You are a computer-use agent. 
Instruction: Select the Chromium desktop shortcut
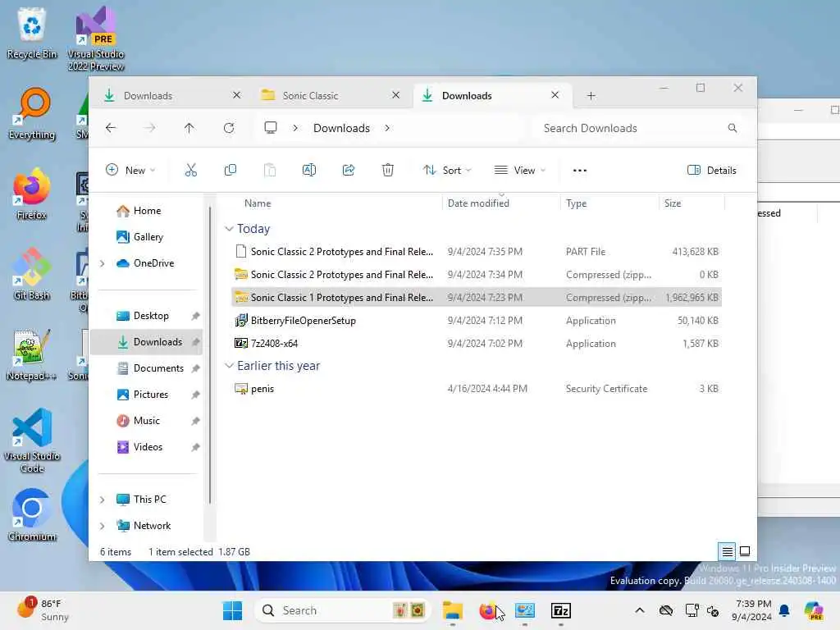click(x=32, y=515)
